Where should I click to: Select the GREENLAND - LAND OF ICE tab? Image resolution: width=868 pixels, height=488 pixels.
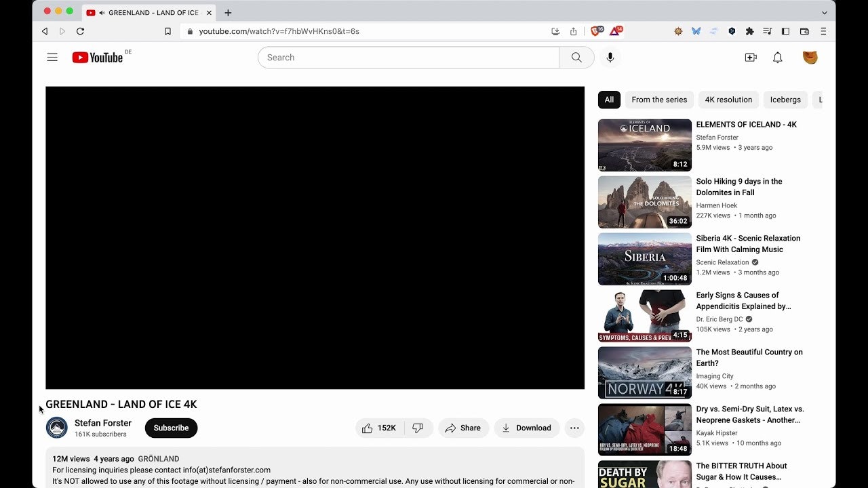149,13
